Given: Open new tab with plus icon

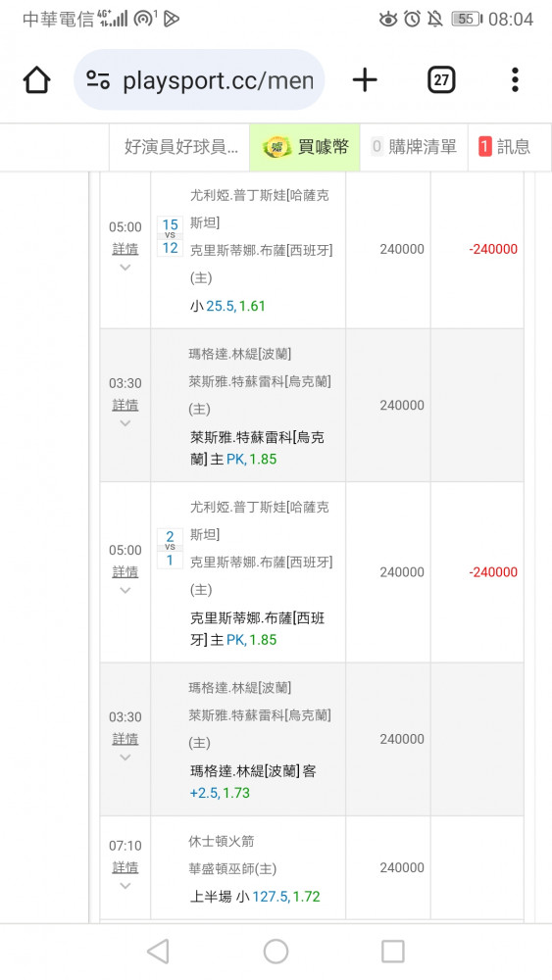Looking at the screenshot, I should click(365, 80).
